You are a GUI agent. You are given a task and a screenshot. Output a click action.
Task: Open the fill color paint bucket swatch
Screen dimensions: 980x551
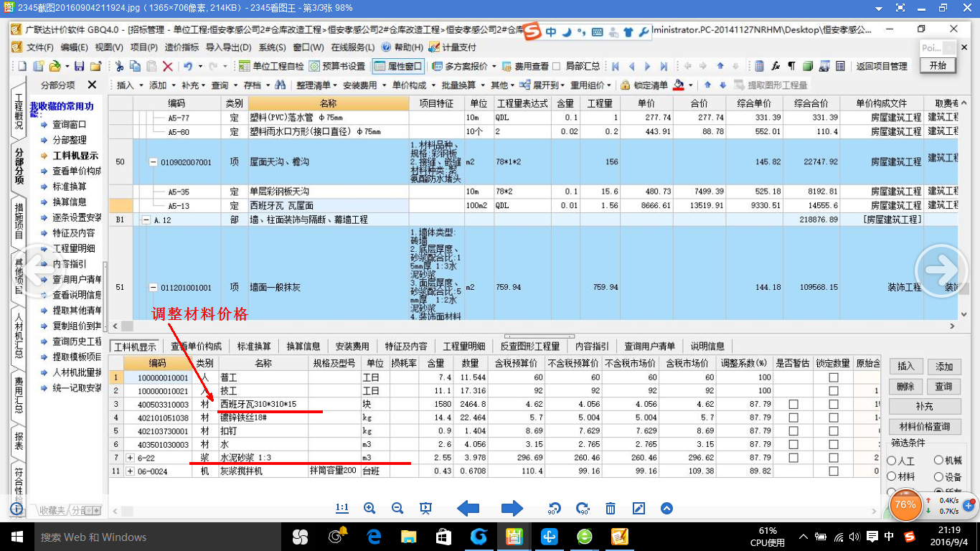679,85
